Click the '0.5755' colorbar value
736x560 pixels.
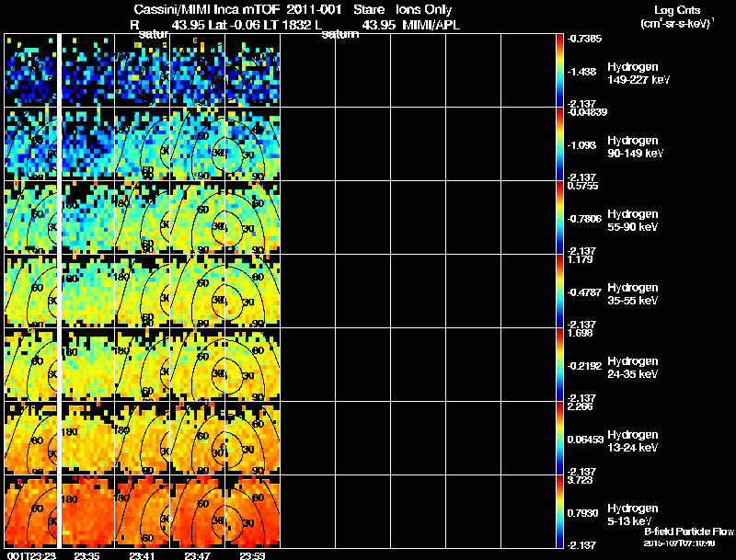click(582, 186)
